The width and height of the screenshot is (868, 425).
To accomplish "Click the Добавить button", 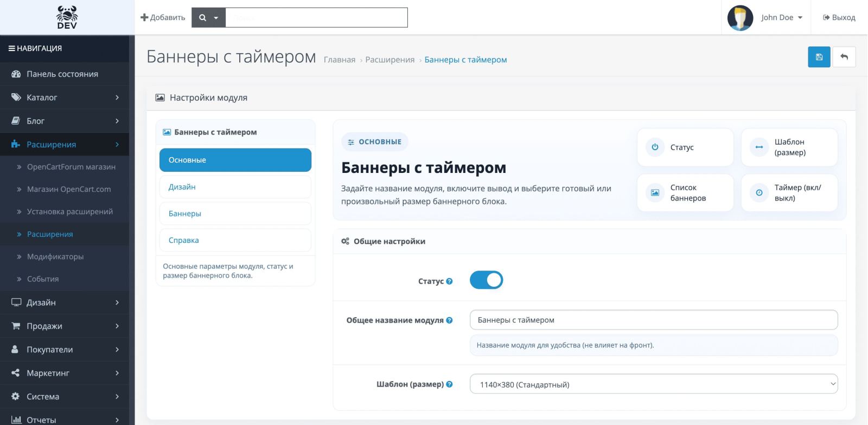I will coord(163,17).
